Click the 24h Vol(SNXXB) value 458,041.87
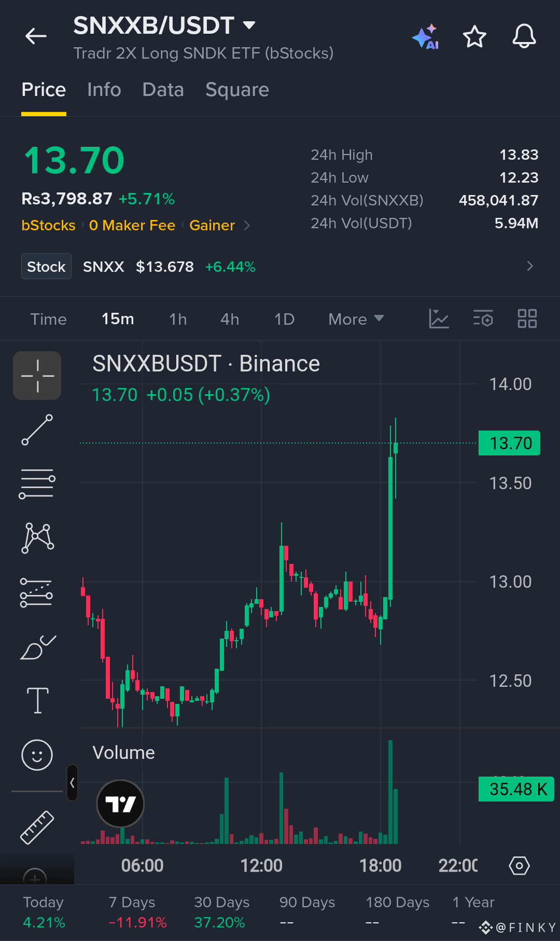The width and height of the screenshot is (560, 941). [x=498, y=200]
